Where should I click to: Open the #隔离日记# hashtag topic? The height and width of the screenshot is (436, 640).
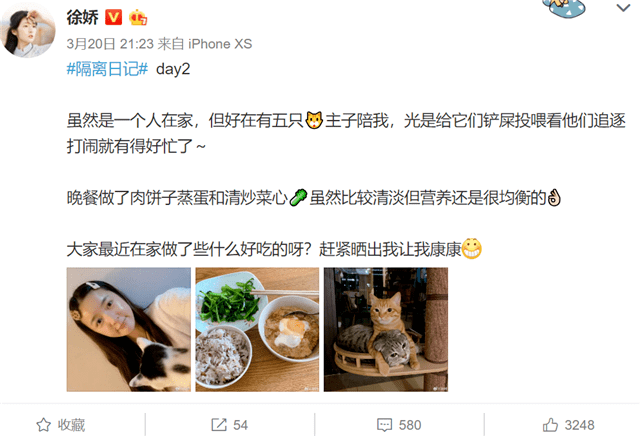tap(107, 69)
